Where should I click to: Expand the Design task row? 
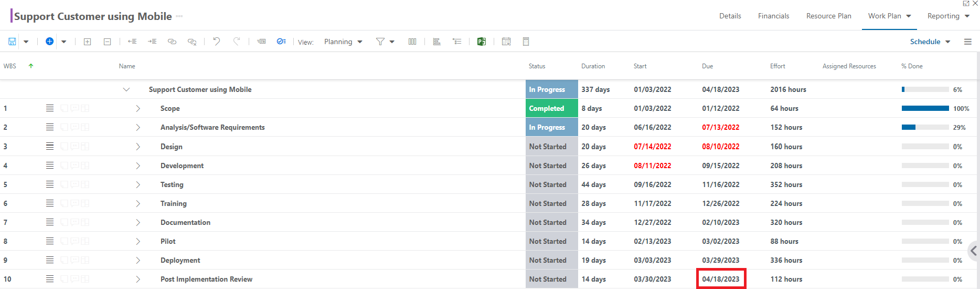tap(138, 147)
